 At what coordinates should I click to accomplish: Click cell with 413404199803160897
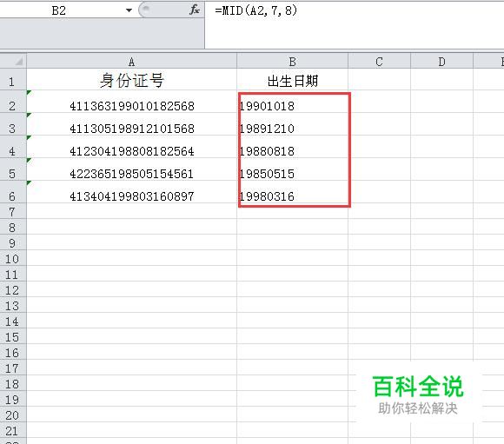click(x=131, y=192)
